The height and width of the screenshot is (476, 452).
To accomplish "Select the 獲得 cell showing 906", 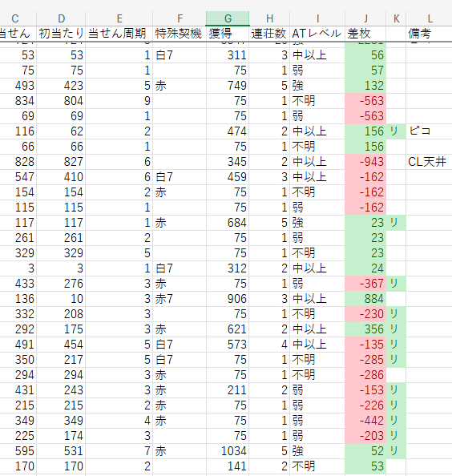I will [x=228, y=299].
